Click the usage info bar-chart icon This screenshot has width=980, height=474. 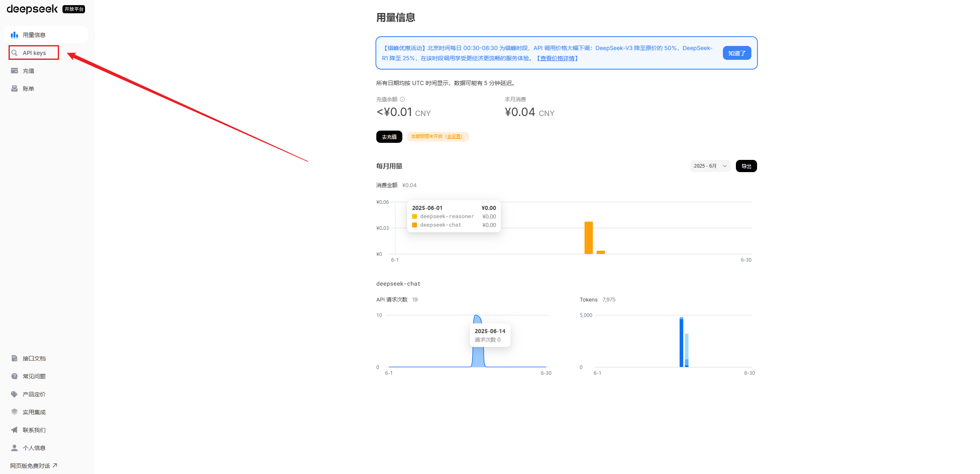pyautogui.click(x=14, y=35)
